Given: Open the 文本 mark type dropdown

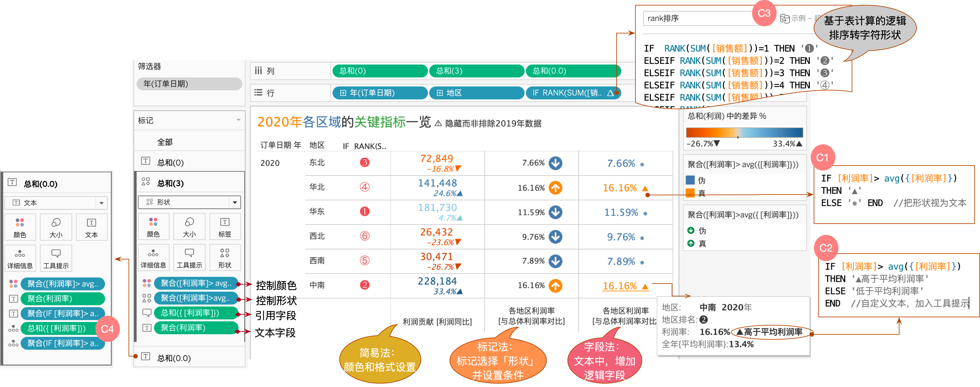Looking at the screenshot, I should tap(101, 203).
